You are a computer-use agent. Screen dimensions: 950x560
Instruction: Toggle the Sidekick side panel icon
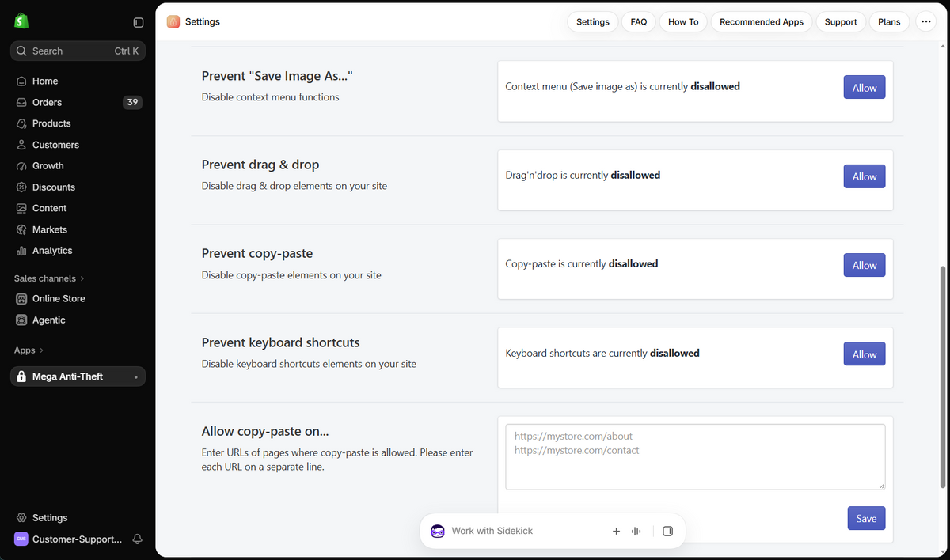[x=667, y=532]
